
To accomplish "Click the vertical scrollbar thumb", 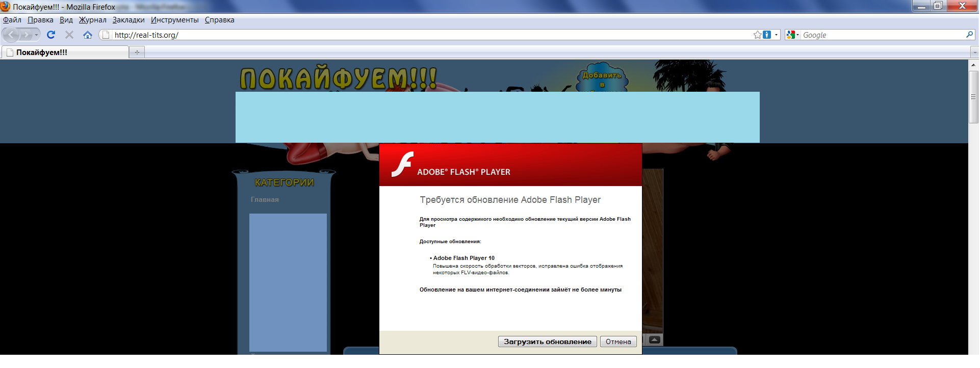I will [x=973, y=97].
